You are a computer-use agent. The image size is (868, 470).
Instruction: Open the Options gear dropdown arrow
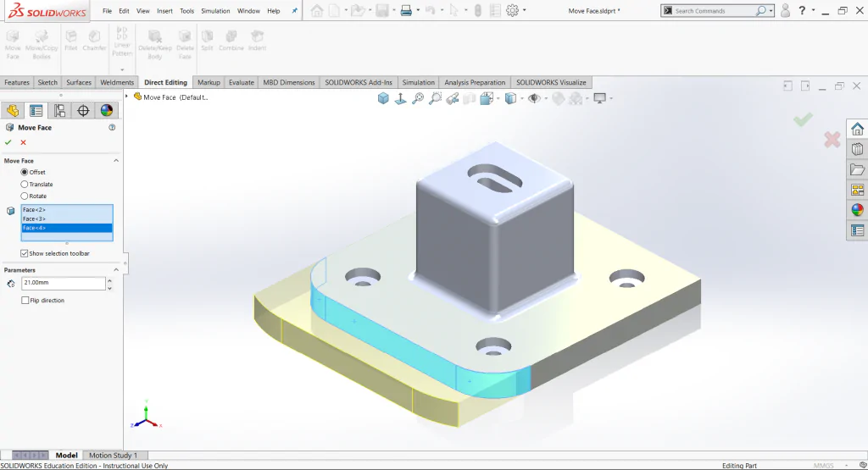524,10
